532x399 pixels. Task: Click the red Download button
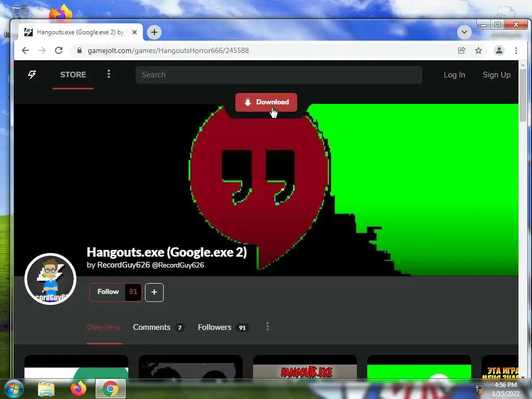(x=266, y=102)
